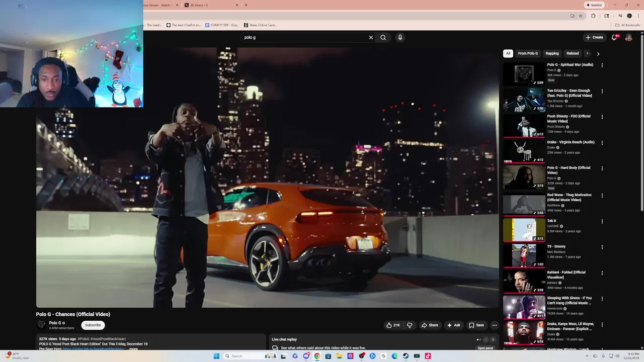Open Sleeping With Sirens video title

pos(570,300)
